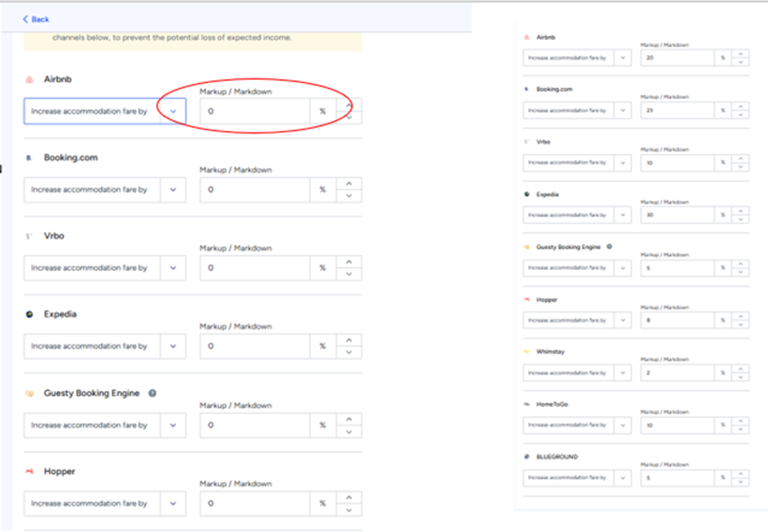Viewport: 768px width, 532px height.
Task: Select Vrbo markup percentage field in left form
Action: point(254,268)
